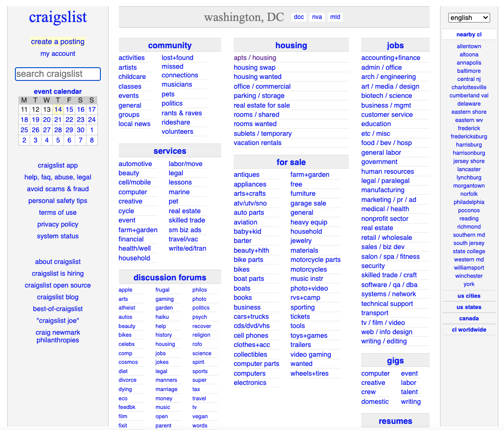View real estate for sale
504x430 pixels.
262,106
